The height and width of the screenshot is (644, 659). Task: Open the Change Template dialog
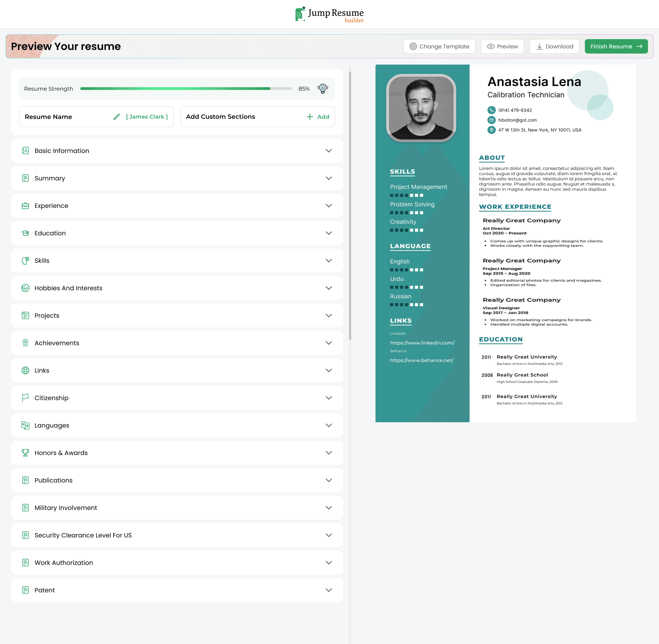(439, 46)
